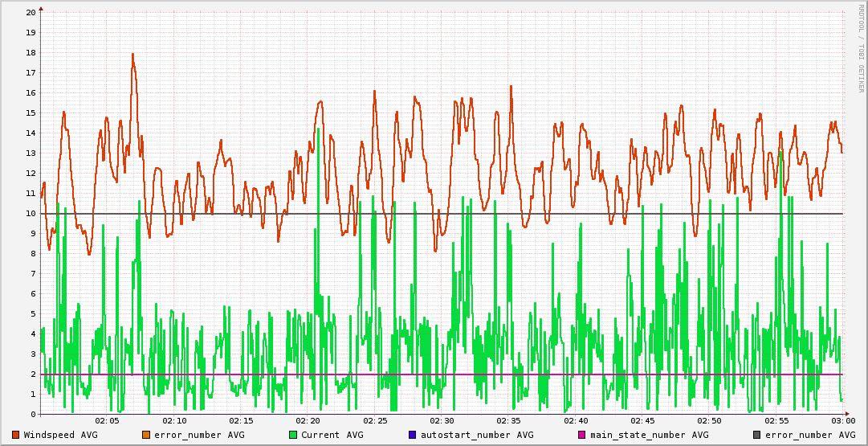The width and height of the screenshot is (868, 446).
Task: Click the 02:45 time axis label
Action: coord(642,422)
